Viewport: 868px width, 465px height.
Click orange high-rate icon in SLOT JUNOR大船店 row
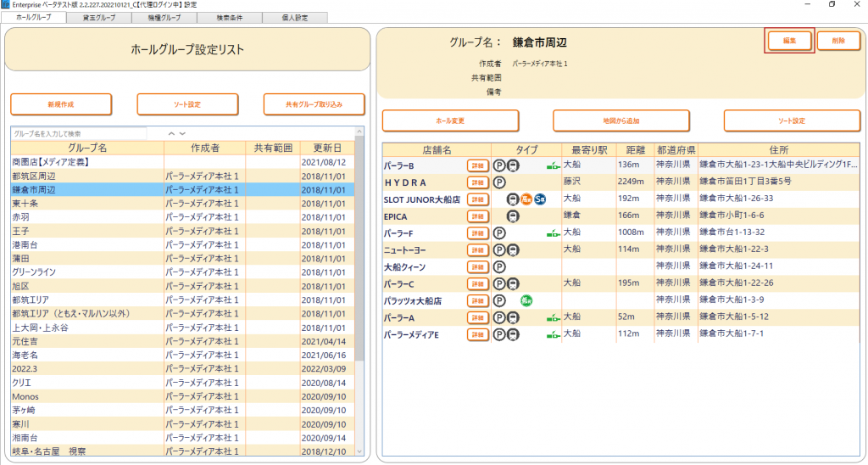pyautogui.click(x=526, y=199)
